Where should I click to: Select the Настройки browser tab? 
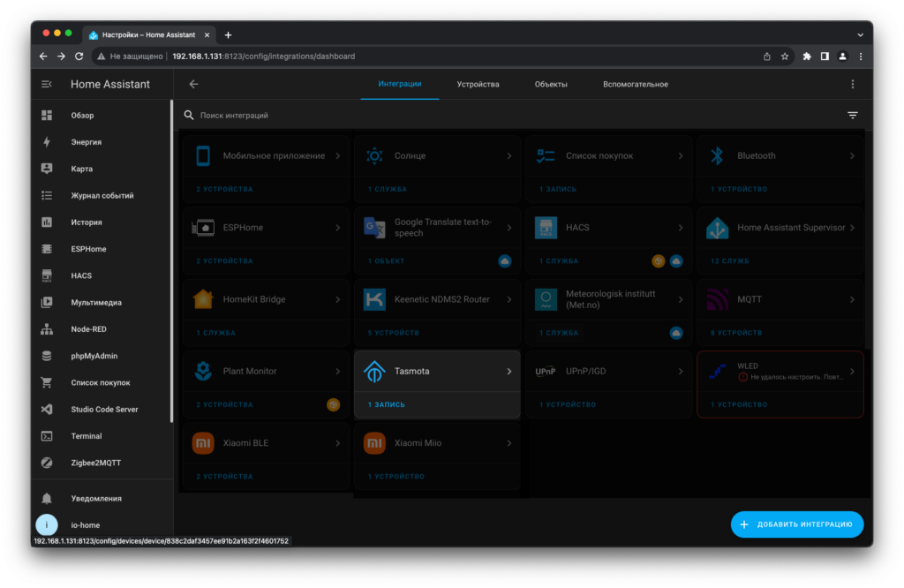(148, 34)
